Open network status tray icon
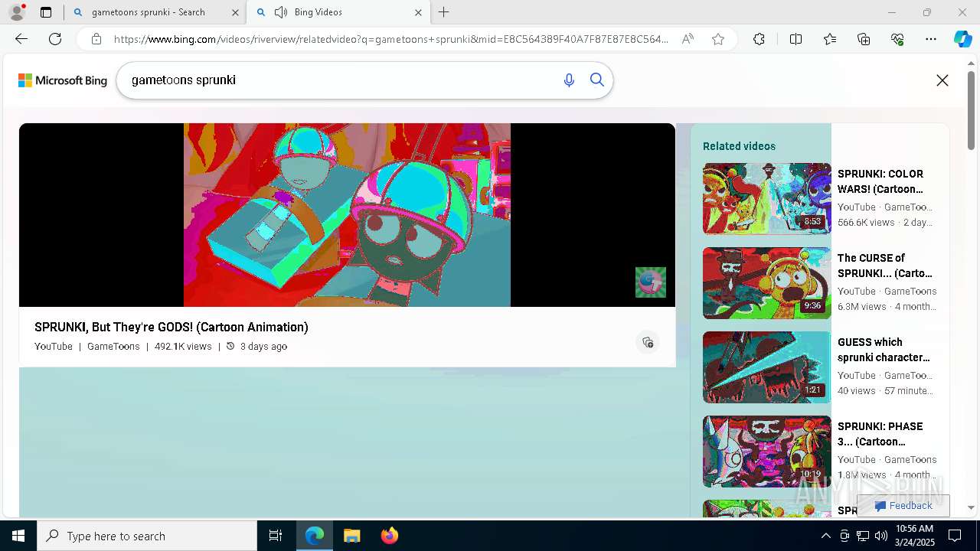Image resolution: width=980 pixels, height=551 pixels. tap(863, 536)
